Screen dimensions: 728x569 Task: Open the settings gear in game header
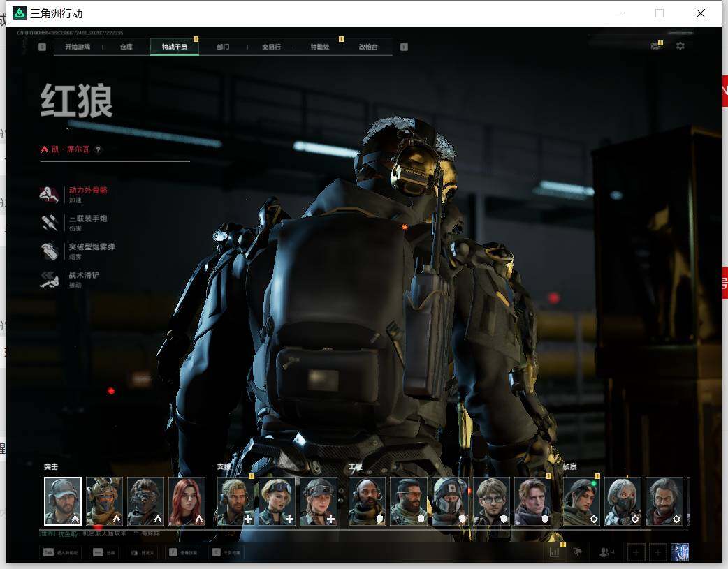(680, 46)
